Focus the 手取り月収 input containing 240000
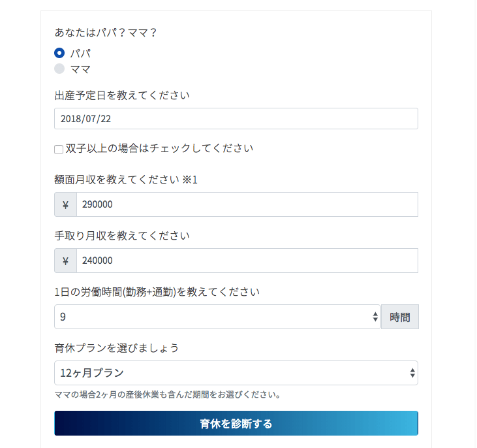 point(247,261)
